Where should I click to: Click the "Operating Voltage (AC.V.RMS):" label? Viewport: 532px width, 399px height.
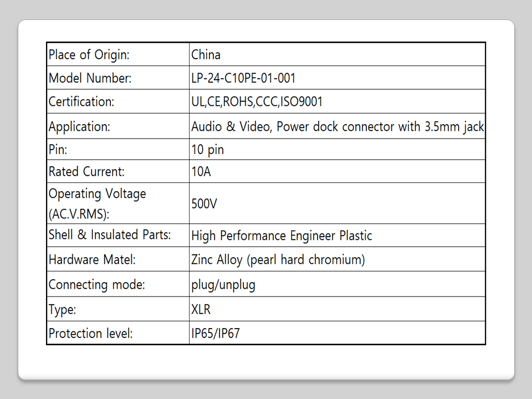pos(98,203)
